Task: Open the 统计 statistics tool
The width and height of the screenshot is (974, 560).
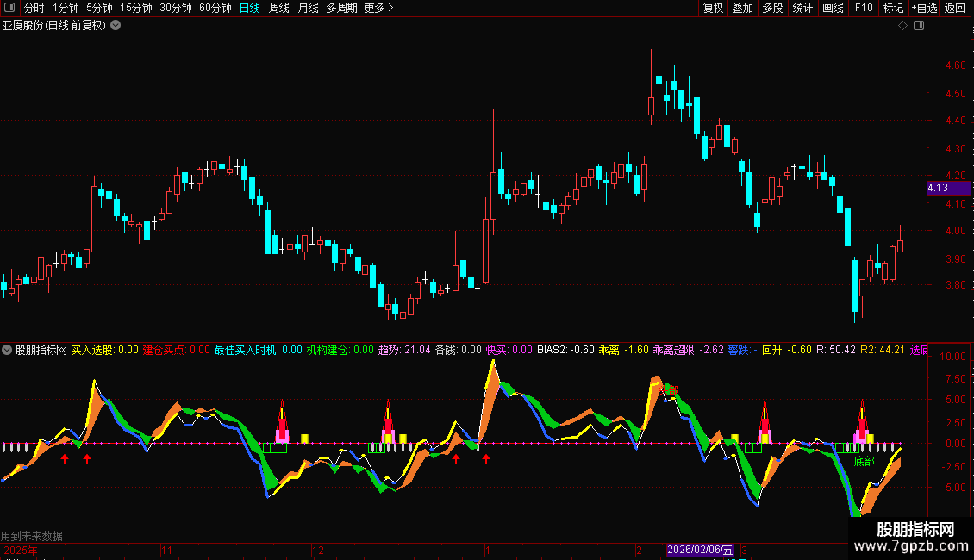Action: (x=802, y=8)
